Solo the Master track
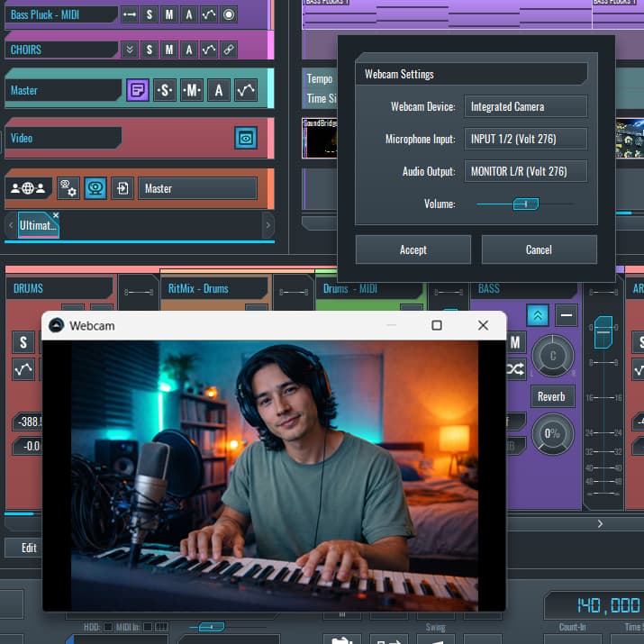644x644 pixels. click(165, 90)
